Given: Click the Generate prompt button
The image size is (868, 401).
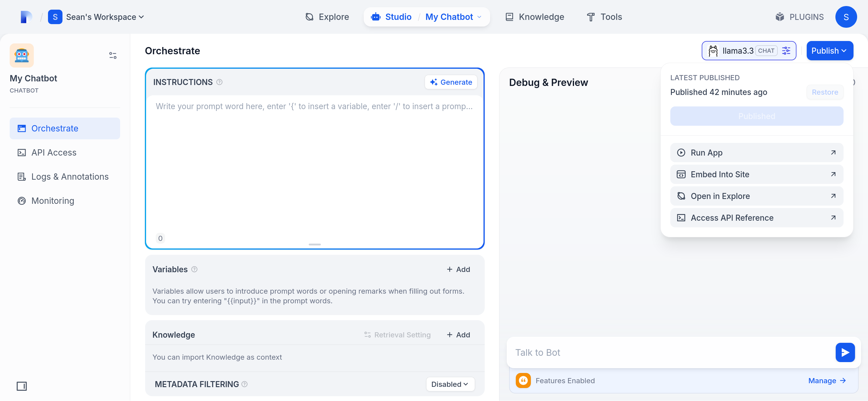Looking at the screenshot, I should pyautogui.click(x=451, y=82).
